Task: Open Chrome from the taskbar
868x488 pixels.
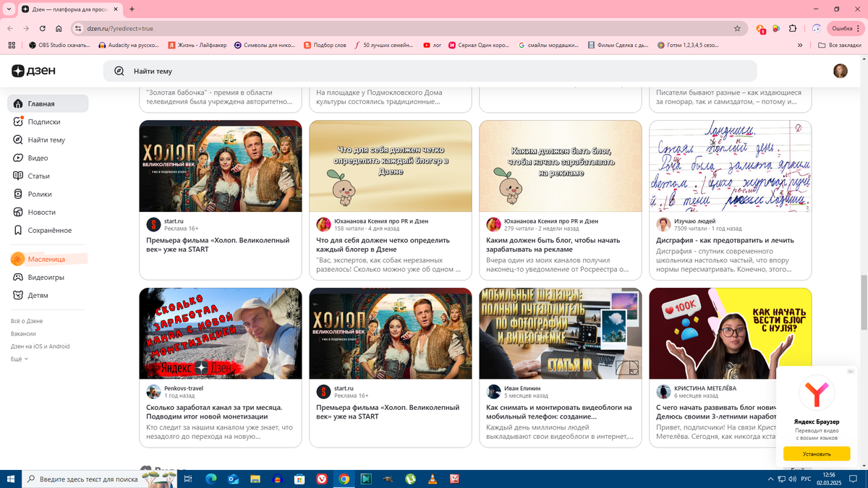Action: pos(344,479)
